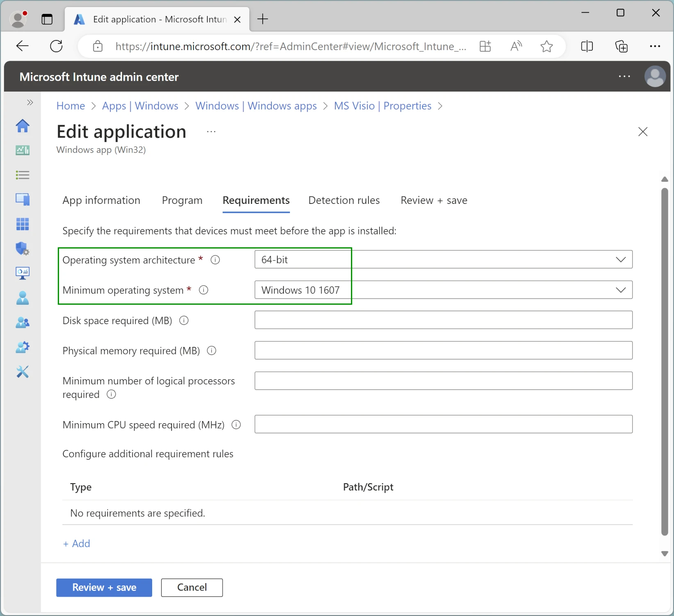Open the Dashboard chart icon in the sidebar

click(23, 151)
